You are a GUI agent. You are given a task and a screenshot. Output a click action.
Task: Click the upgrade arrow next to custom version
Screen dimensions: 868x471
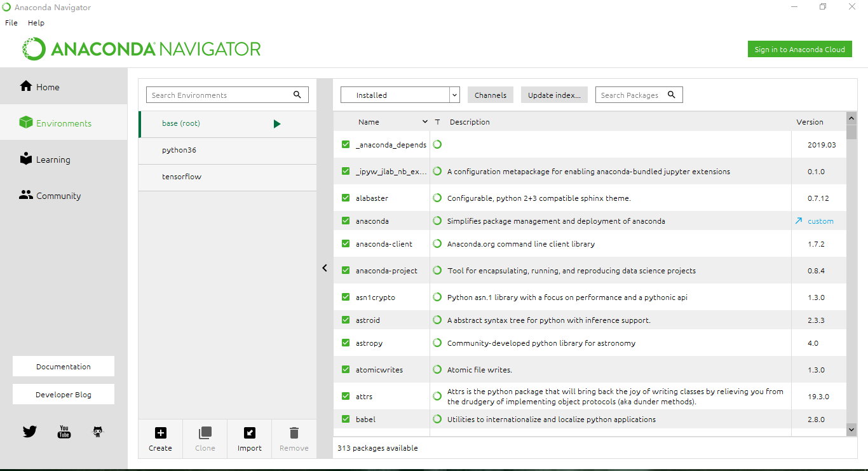799,221
